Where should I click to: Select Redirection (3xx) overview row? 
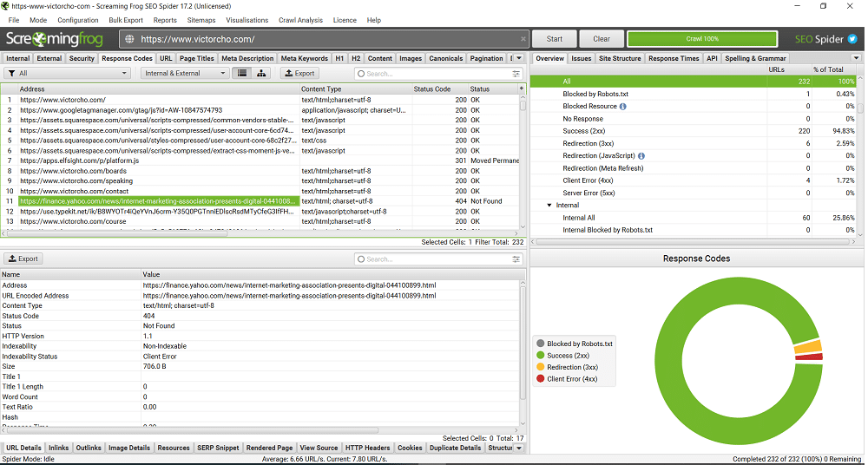[x=693, y=143]
